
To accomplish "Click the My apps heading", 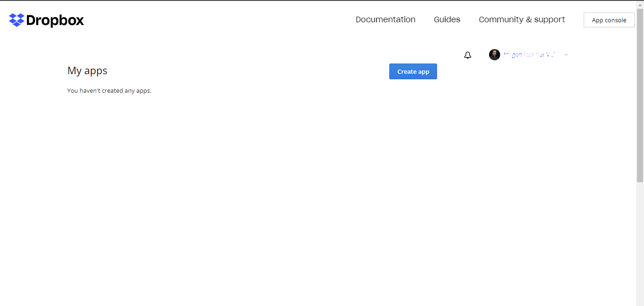I will (x=87, y=71).
